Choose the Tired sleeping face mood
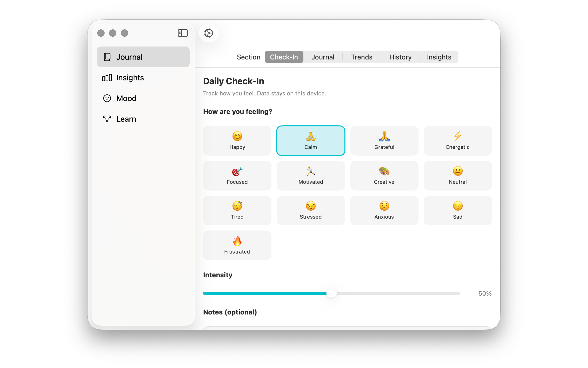 (x=237, y=210)
